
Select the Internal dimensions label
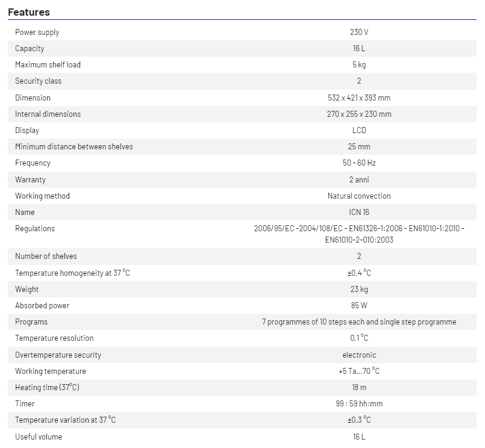(x=48, y=114)
